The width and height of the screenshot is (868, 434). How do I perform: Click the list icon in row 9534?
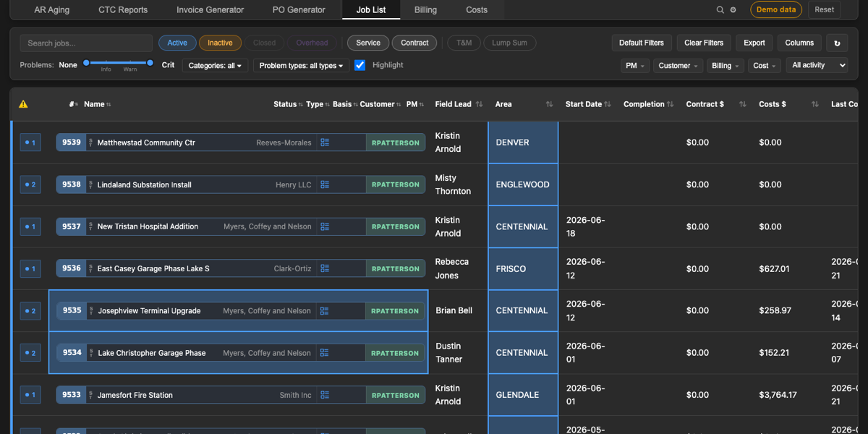pyautogui.click(x=325, y=353)
